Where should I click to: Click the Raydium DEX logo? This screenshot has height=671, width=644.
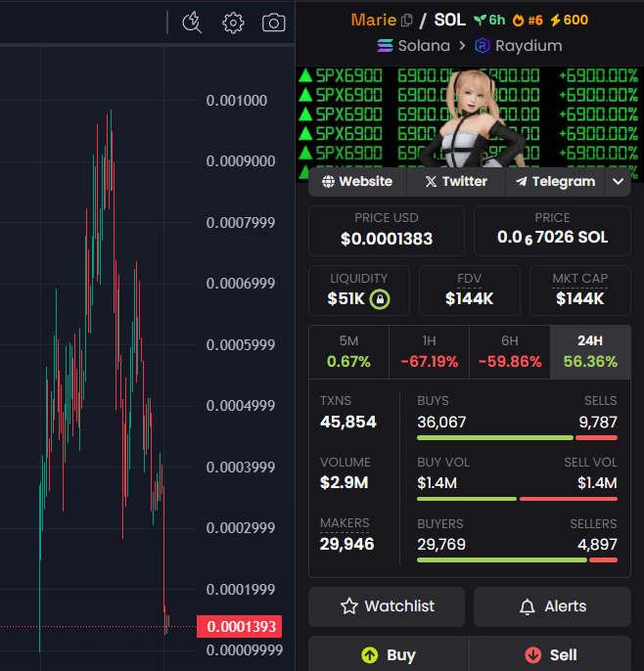click(x=483, y=45)
